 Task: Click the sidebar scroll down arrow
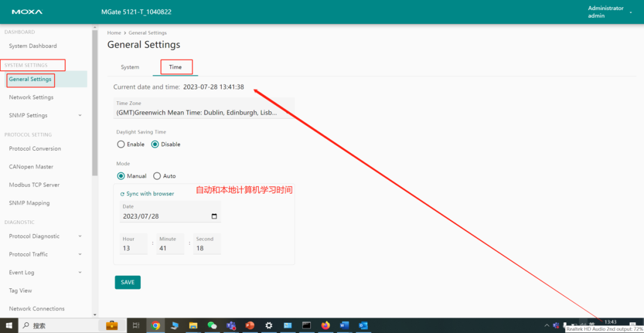pyautogui.click(x=95, y=315)
